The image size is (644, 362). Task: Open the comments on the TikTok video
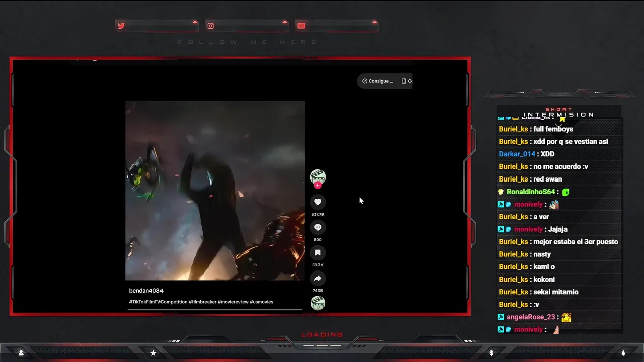[x=318, y=227]
